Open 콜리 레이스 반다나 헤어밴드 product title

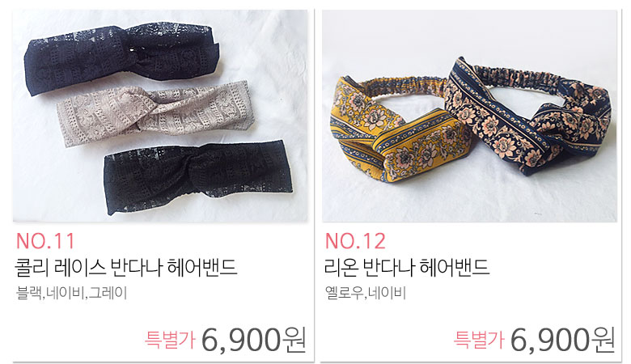[x=125, y=268]
